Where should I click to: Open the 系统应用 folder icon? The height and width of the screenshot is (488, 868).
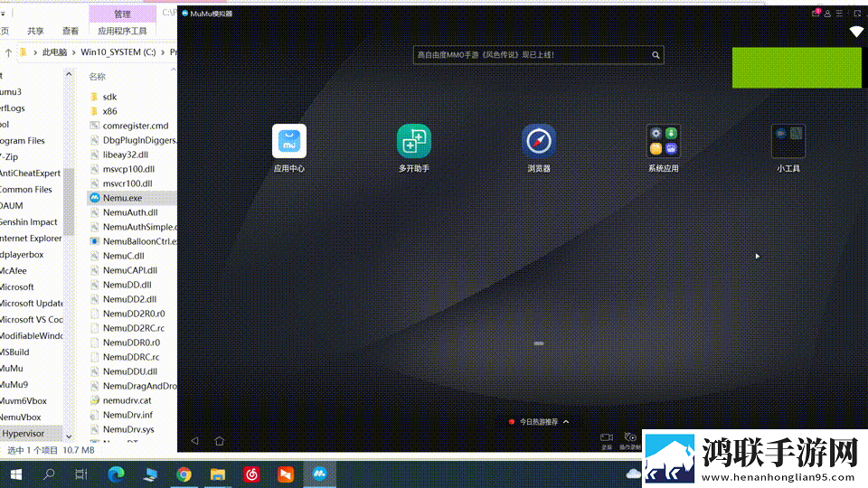663,141
